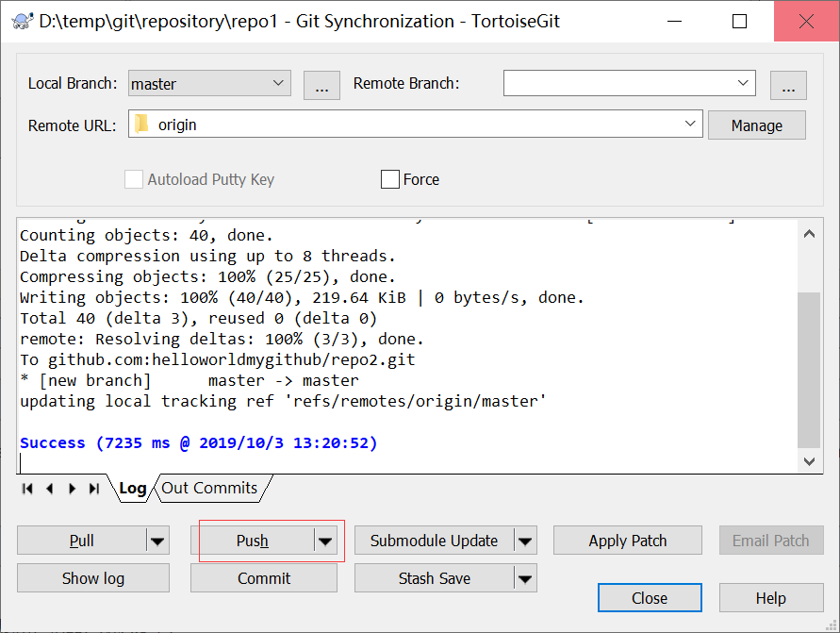
Task: Open the Stash Save dropdown arrow
Action: [x=525, y=577]
